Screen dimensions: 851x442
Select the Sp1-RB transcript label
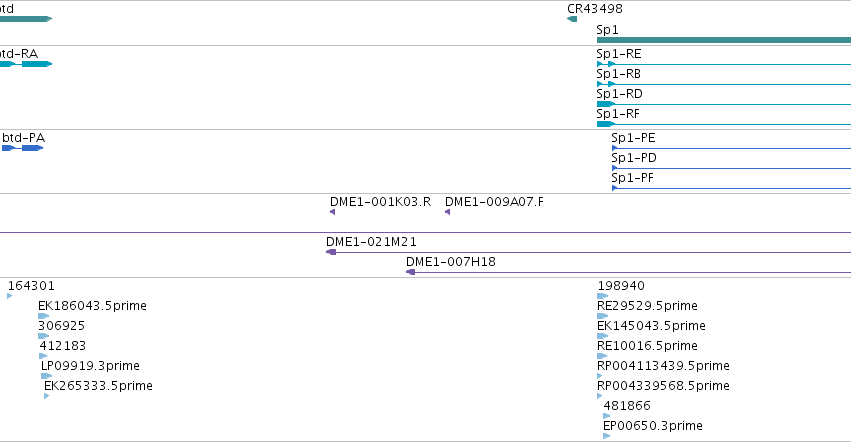point(619,74)
